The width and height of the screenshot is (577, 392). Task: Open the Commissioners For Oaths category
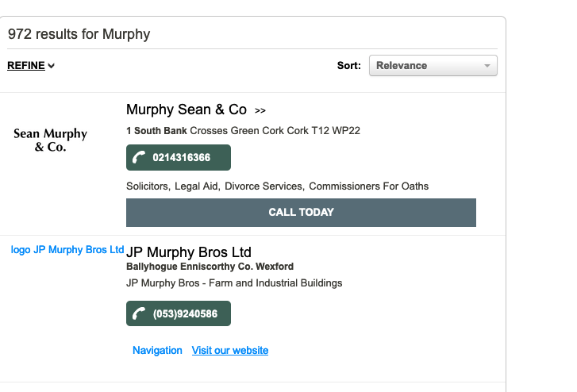point(368,186)
